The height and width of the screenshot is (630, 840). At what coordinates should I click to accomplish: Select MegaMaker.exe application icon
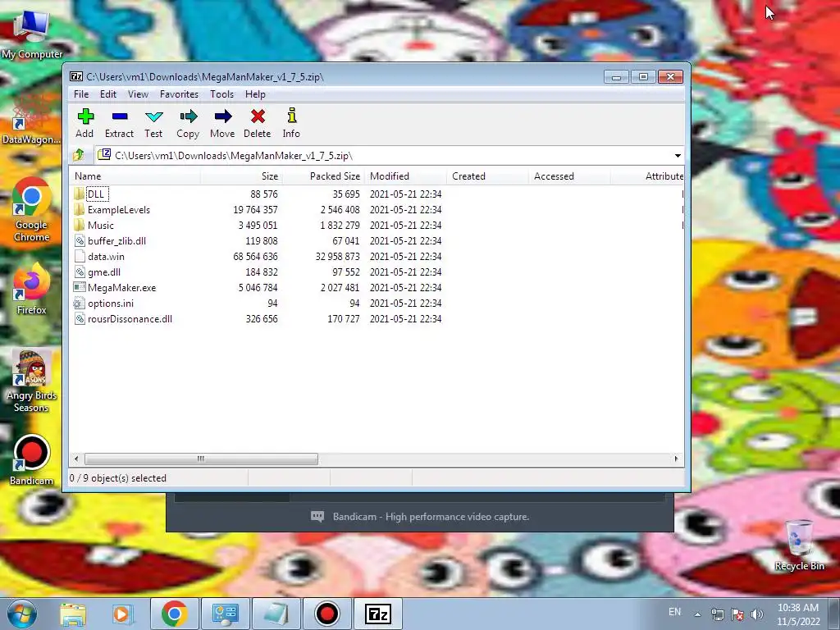point(80,287)
